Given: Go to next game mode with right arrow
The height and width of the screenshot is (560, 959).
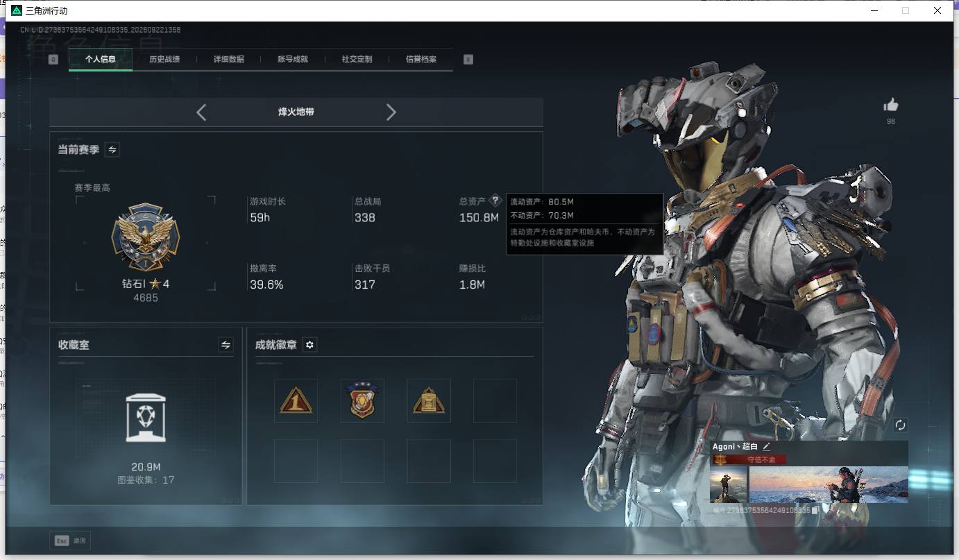Looking at the screenshot, I should pyautogui.click(x=391, y=112).
